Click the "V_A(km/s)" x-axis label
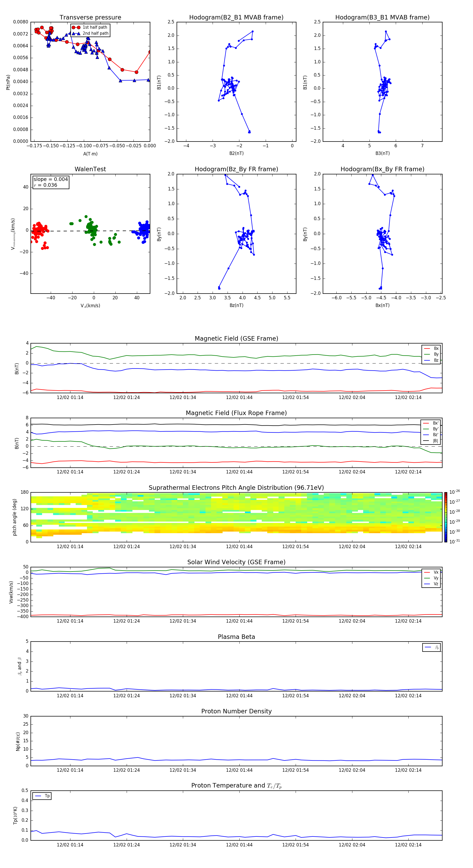This screenshot has height=868, width=473. [90, 306]
